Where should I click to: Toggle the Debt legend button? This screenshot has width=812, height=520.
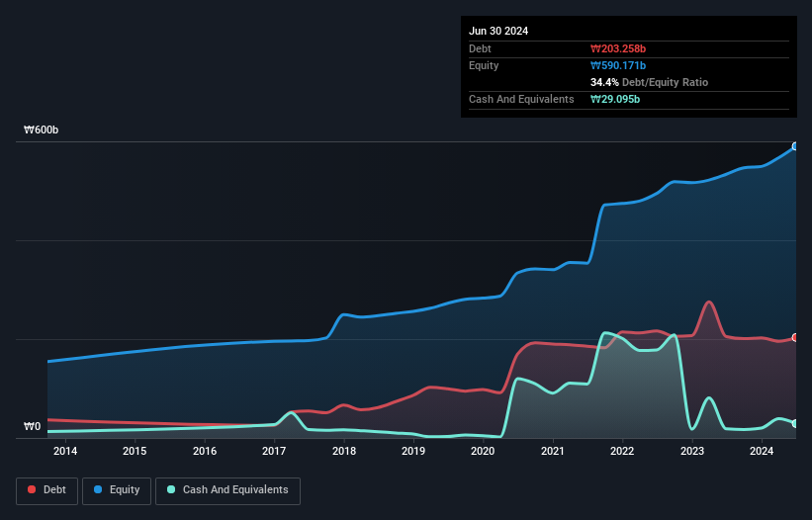tap(47, 490)
